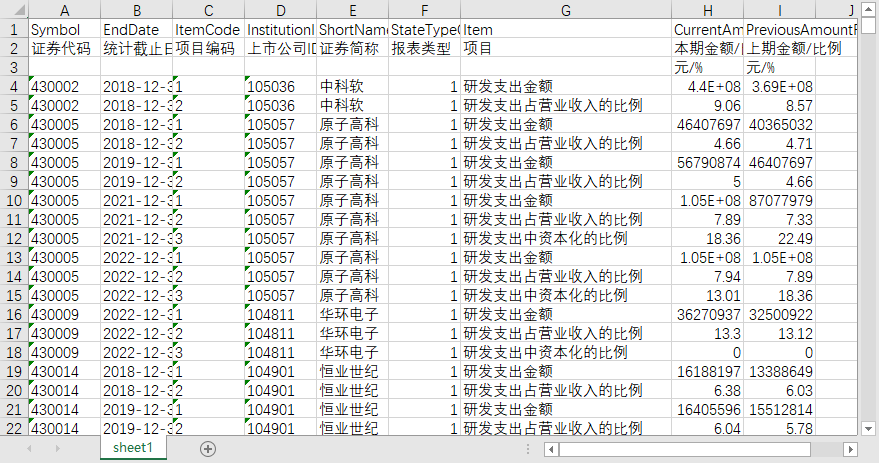Select column I header
This screenshot has width=879, height=463.
(780, 10)
